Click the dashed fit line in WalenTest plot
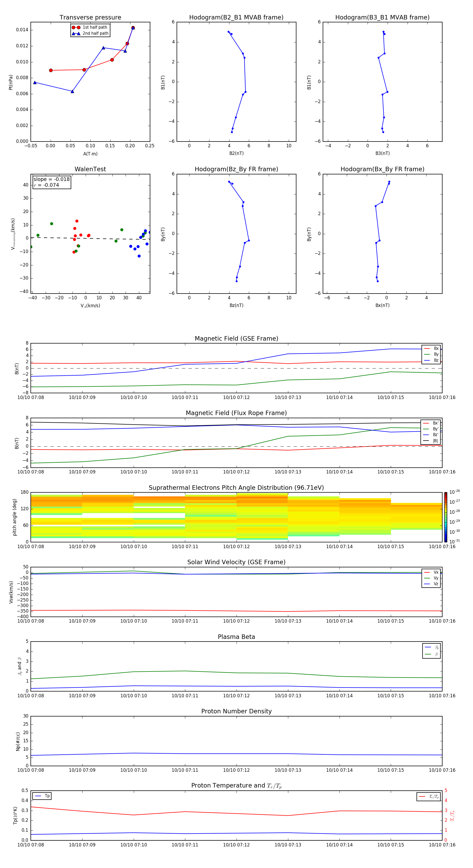Image resolution: width=473 pixels, height=868 pixels. tap(90, 238)
